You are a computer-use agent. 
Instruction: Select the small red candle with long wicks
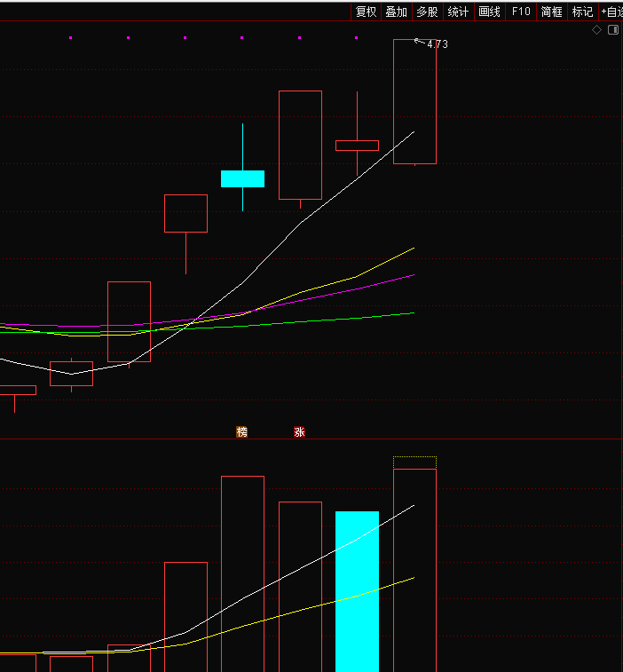point(357,145)
